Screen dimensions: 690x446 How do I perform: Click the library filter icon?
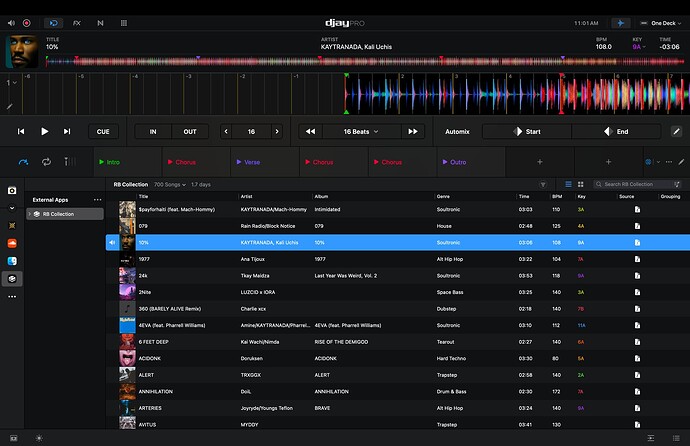pos(543,184)
